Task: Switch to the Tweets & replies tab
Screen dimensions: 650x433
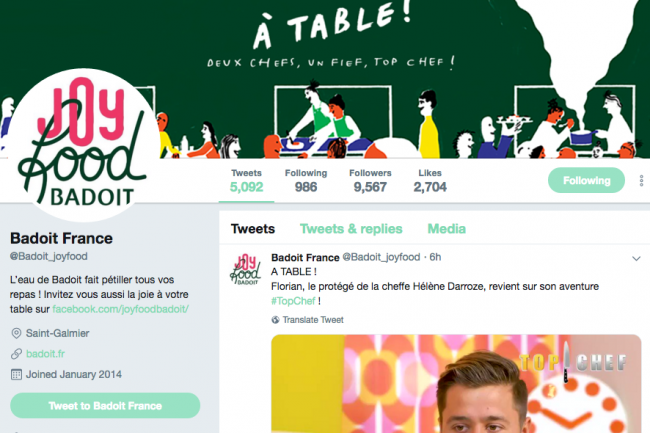Action: (351, 229)
